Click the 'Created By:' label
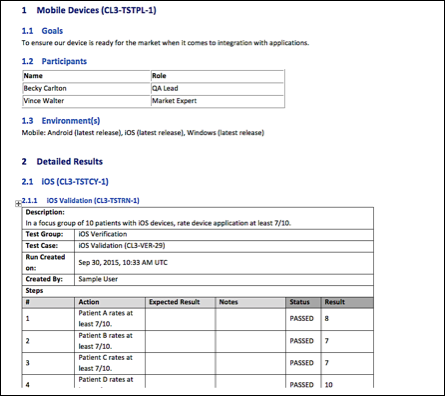Screen dimensions: 445x396 pyautogui.click(x=44, y=279)
